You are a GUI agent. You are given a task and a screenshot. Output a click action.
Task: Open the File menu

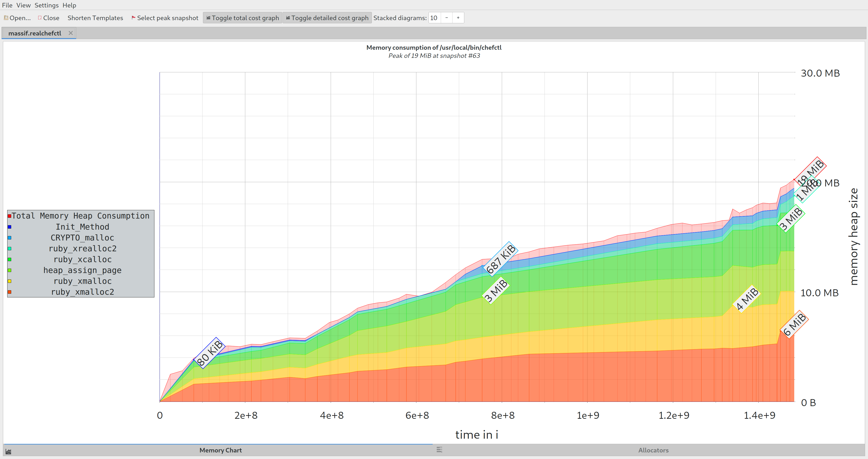7,5
